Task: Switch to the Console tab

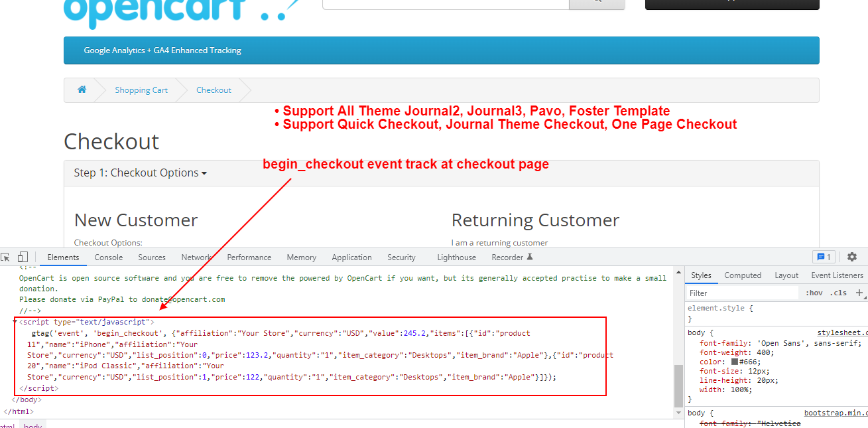Action: coord(108,257)
